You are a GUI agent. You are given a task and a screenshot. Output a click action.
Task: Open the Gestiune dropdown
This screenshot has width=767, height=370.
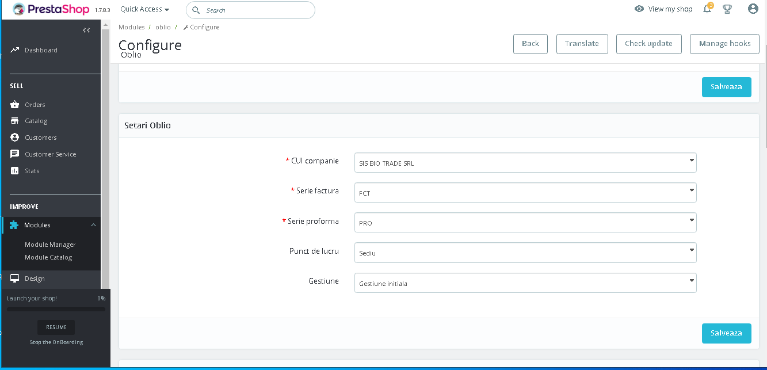pos(525,283)
